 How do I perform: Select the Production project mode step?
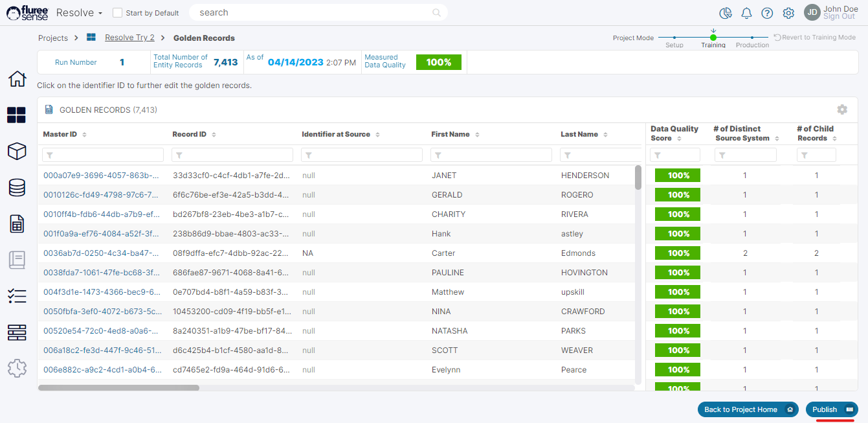(752, 38)
